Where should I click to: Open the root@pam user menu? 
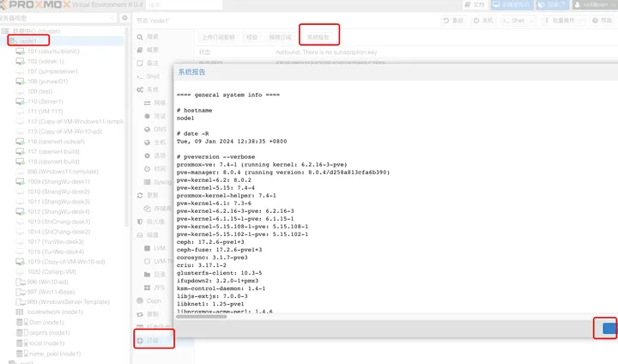(x=594, y=5)
